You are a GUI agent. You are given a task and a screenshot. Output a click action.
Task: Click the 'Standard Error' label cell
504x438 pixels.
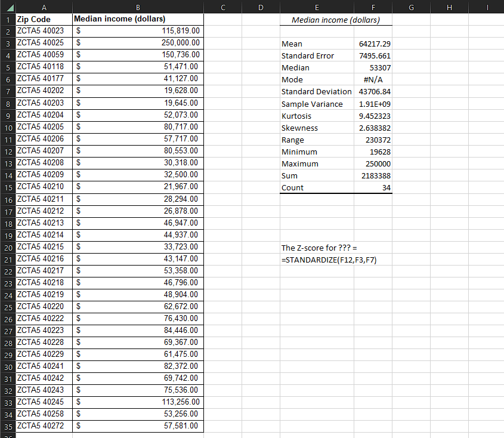pyautogui.click(x=317, y=55)
